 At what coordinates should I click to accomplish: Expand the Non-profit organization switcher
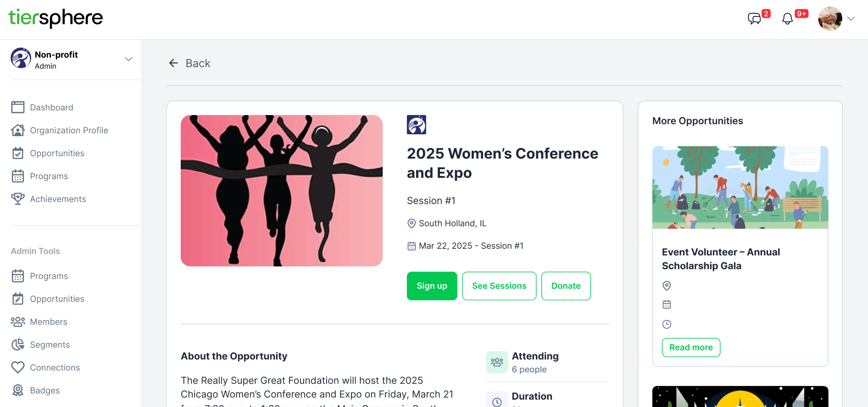[128, 59]
